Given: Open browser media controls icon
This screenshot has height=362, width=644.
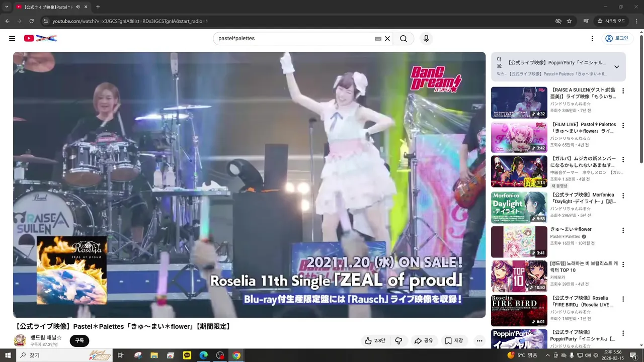Looking at the screenshot, I should click(x=586, y=21).
